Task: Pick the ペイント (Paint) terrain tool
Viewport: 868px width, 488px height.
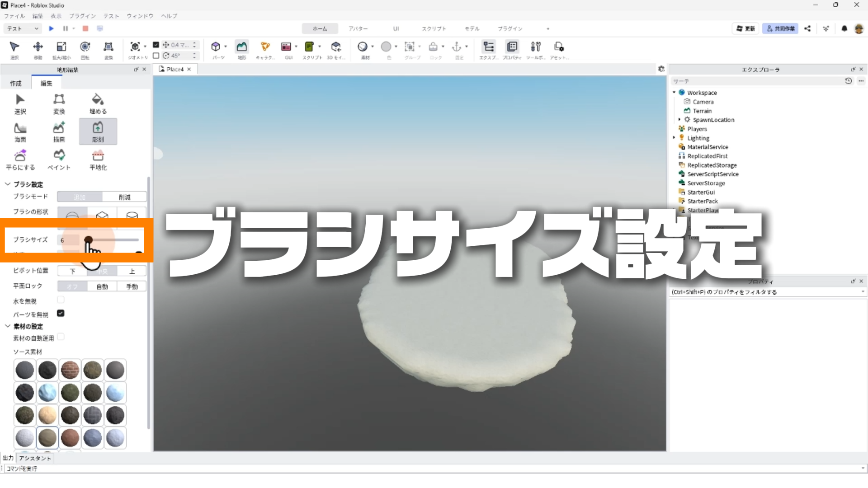Action: click(59, 160)
